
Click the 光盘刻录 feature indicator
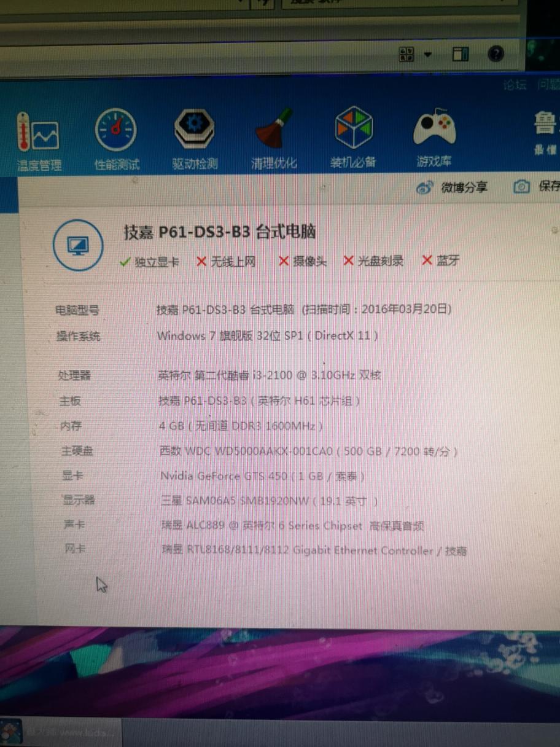click(373, 260)
